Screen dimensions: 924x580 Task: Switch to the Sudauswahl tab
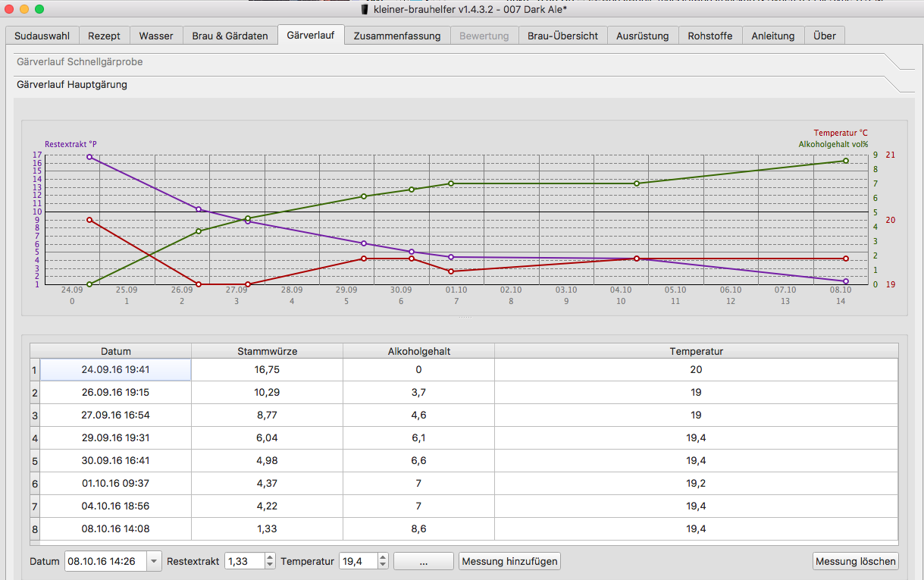[42, 36]
